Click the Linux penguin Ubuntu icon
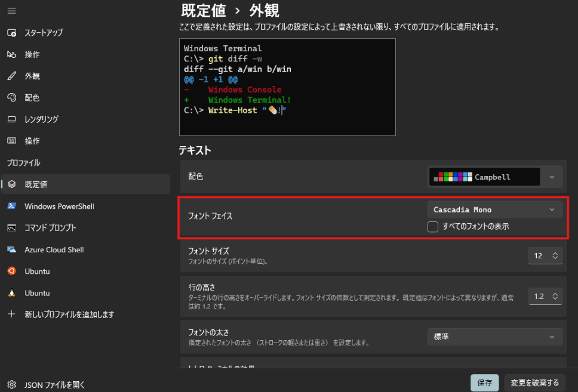578x392 pixels. [x=12, y=293]
